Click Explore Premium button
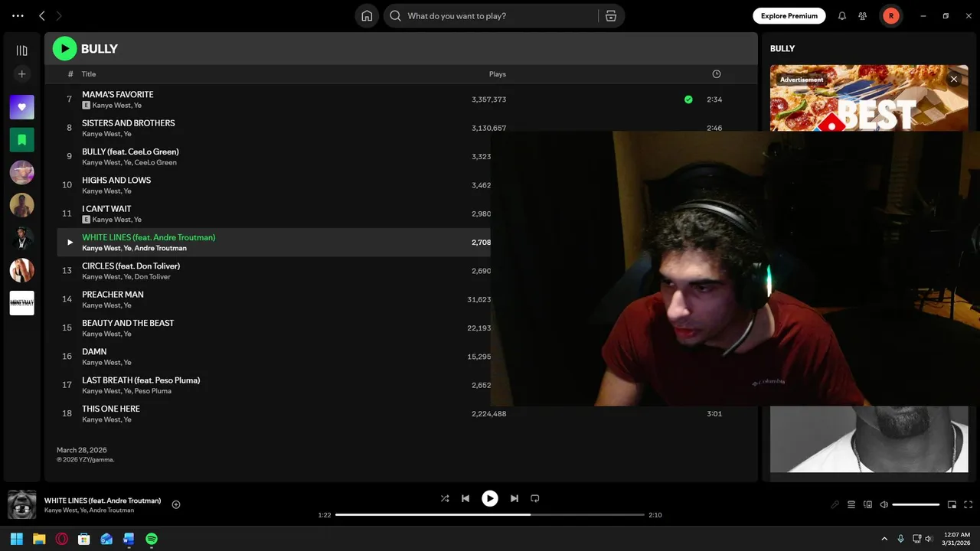The height and width of the screenshot is (551, 980). coord(789,15)
